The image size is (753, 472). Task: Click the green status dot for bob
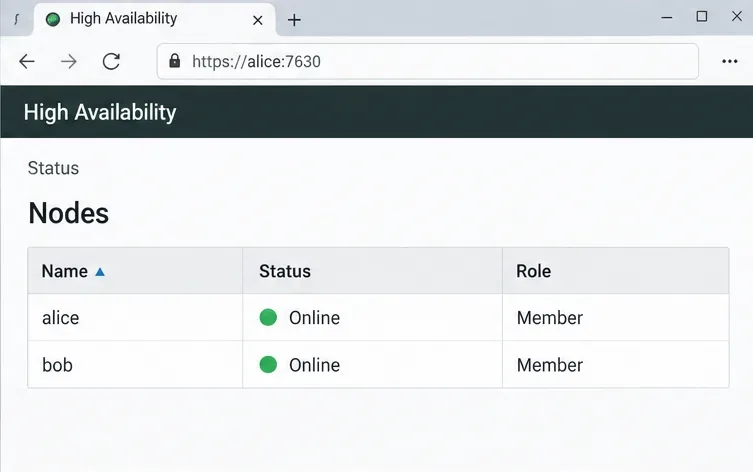pos(268,364)
